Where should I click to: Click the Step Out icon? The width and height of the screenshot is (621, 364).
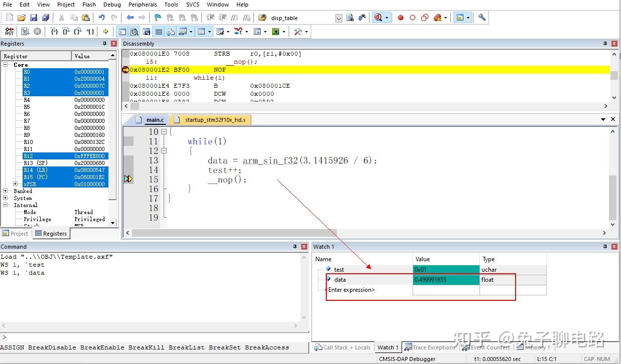[x=78, y=31]
